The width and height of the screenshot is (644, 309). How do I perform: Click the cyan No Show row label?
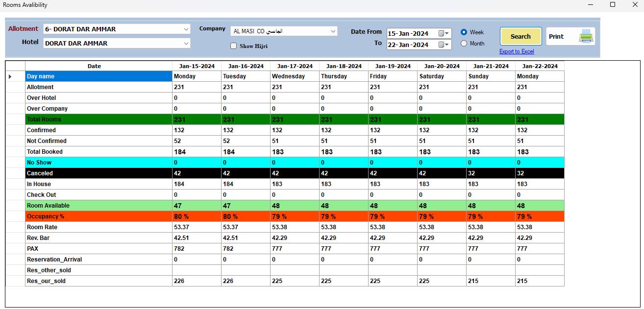coord(99,163)
